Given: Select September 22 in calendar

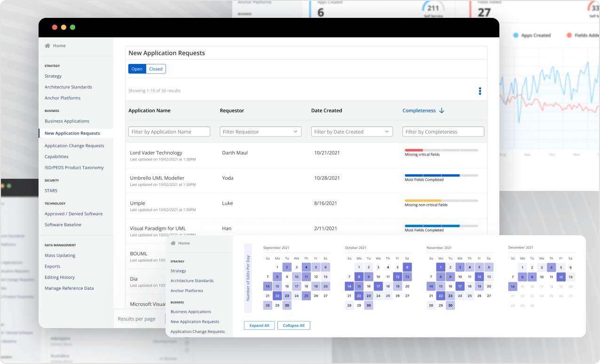Looking at the screenshot, I should [x=277, y=296].
